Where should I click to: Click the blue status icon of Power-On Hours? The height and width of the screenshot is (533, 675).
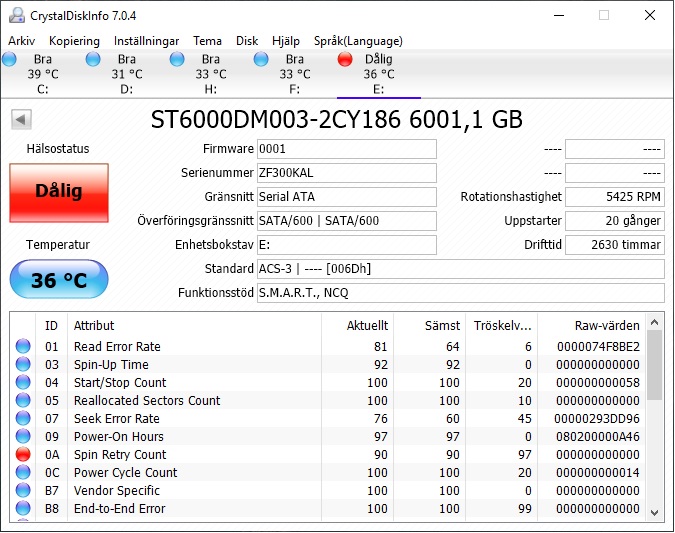coord(23,437)
